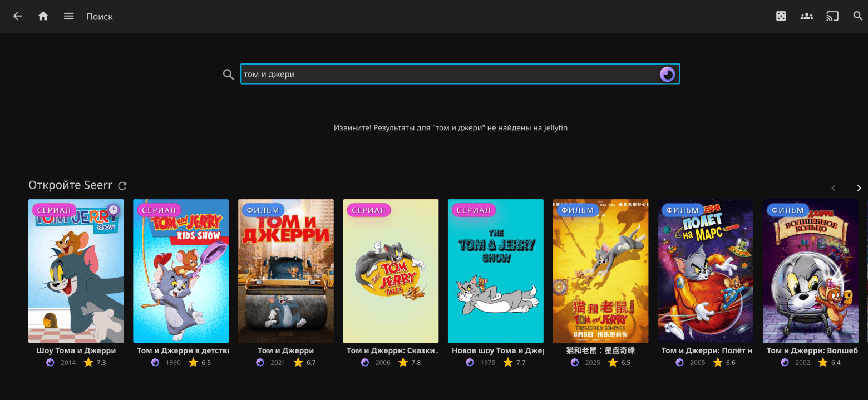868x400 pixels.
Task: Click title link Том и Джерри: Сказки
Action: pyautogui.click(x=393, y=350)
